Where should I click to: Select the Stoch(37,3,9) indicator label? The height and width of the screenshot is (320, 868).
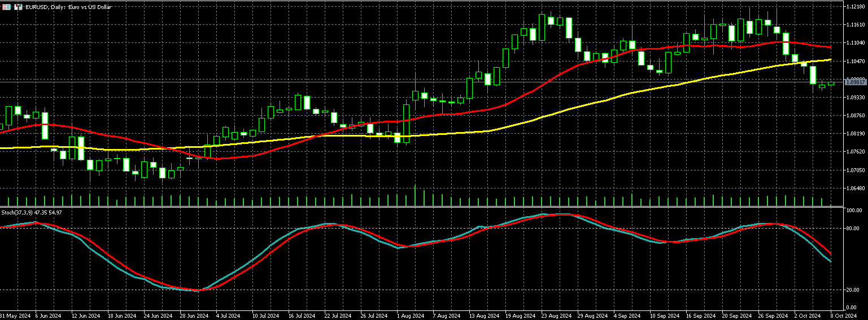(31, 212)
